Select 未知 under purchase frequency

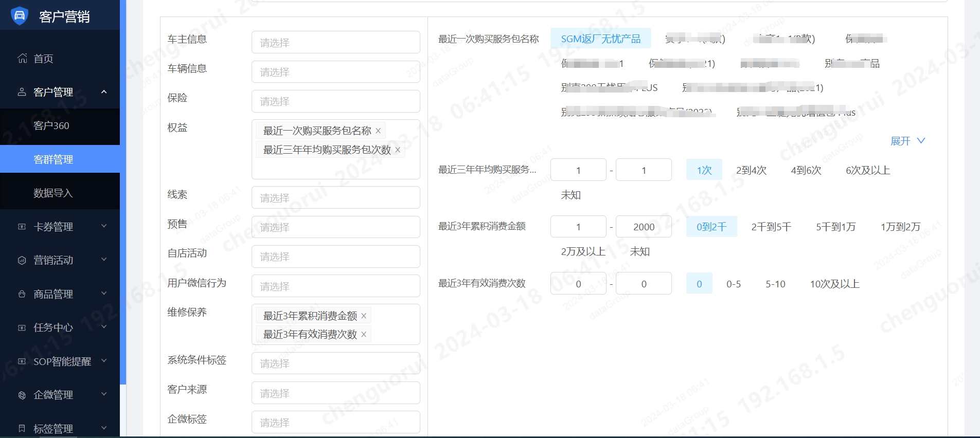click(571, 195)
